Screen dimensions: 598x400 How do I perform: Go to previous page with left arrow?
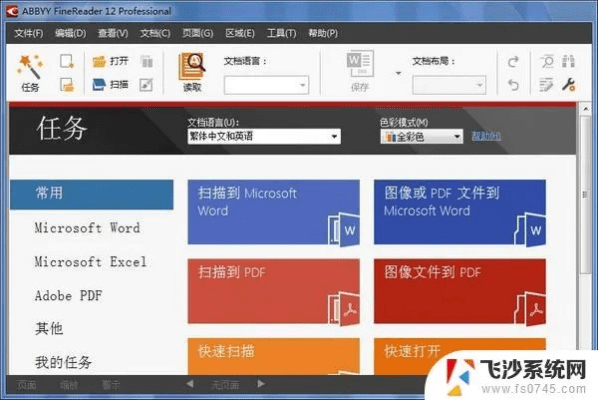(x=190, y=384)
